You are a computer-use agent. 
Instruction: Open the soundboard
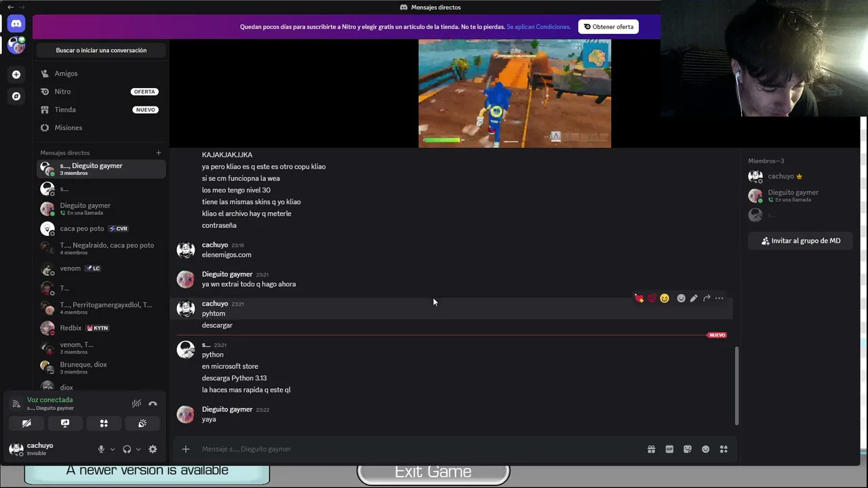click(142, 423)
